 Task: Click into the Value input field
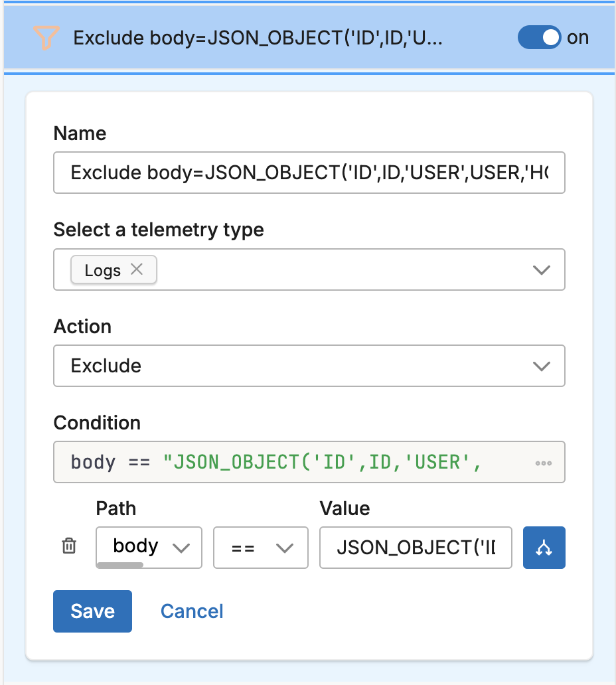pos(415,548)
